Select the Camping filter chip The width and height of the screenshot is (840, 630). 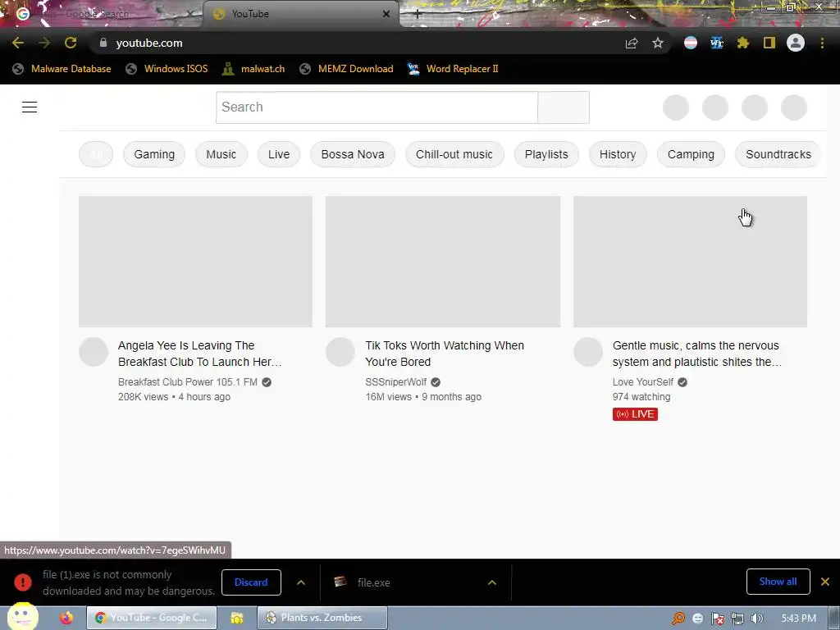click(691, 154)
